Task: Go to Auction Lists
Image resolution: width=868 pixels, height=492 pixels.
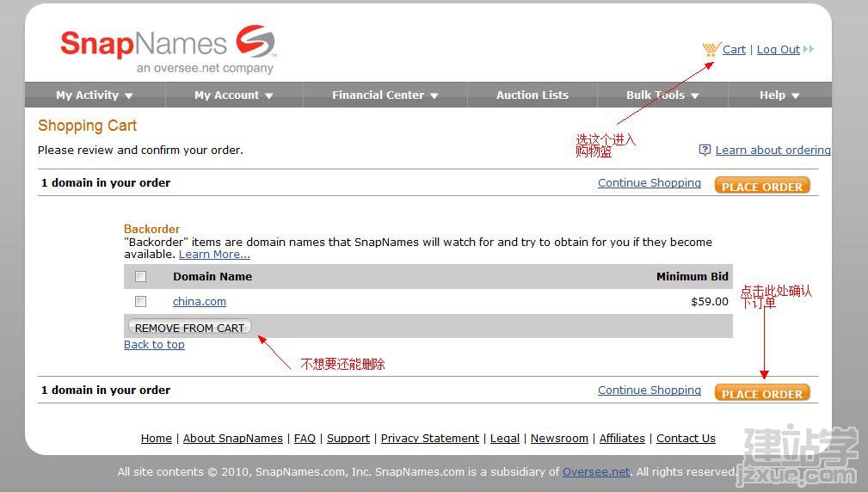Action: click(x=532, y=95)
